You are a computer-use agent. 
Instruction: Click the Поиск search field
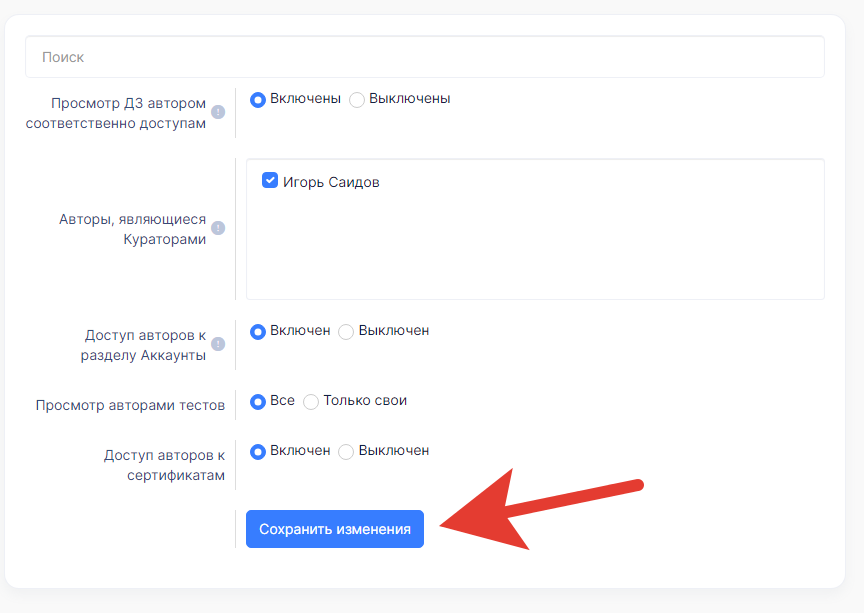click(x=425, y=57)
